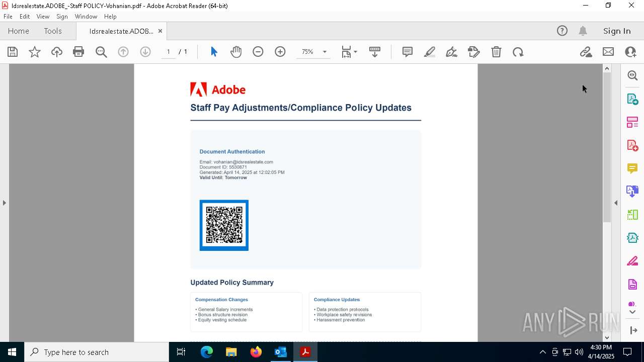
Task: Click the QR code in the document
Action: point(224,225)
